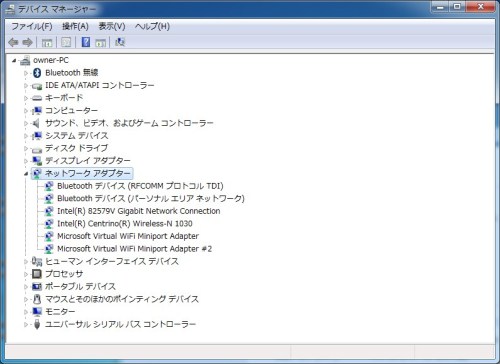Click the blue Help question-mark toolbar icon
The image size is (500, 364).
pyautogui.click(x=86, y=42)
